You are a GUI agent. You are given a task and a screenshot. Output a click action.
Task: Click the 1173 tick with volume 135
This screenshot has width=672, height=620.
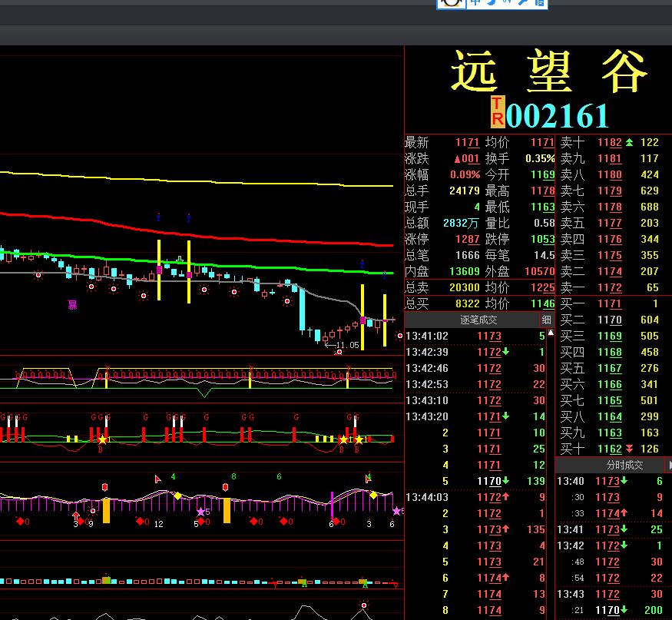point(475,529)
